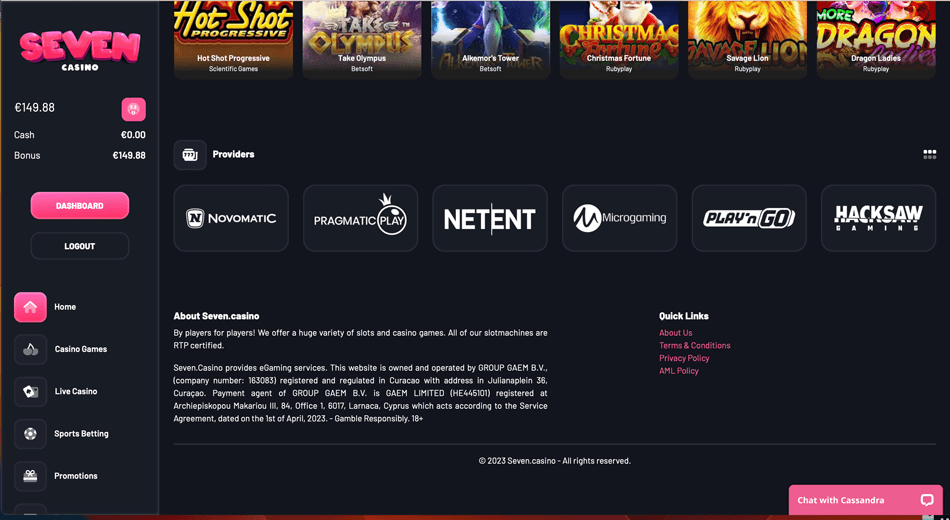Image resolution: width=950 pixels, height=520 pixels.
Task: Click the Bonus €149.88 value
Action: (129, 155)
